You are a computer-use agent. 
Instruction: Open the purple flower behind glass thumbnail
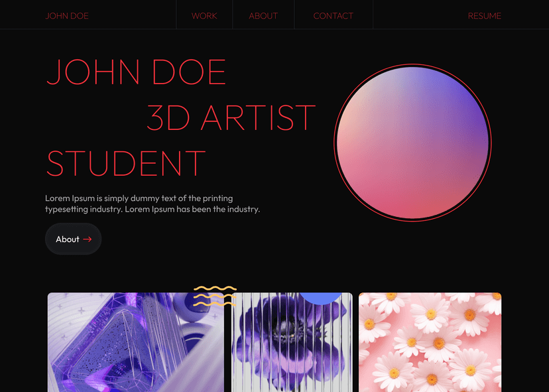coord(292,342)
